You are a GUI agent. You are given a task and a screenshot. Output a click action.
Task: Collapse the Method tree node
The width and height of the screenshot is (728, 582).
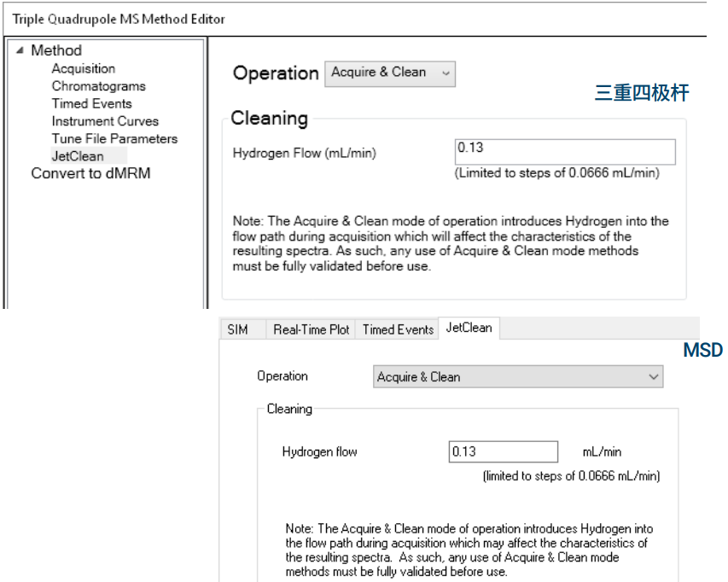pos(20,50)
